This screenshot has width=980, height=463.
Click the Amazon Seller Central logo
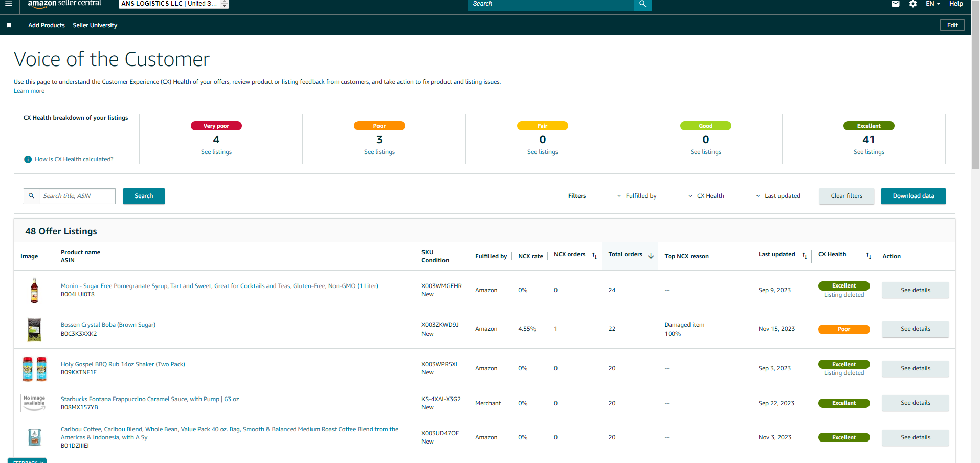click(x=64, y=4)
